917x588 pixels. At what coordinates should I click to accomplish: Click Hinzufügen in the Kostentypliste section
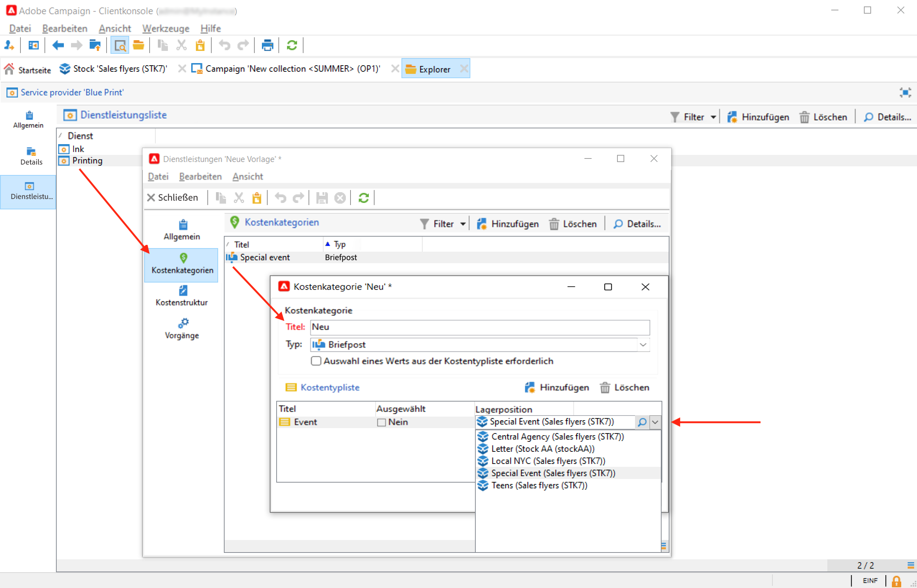click(x=557, y=388)
